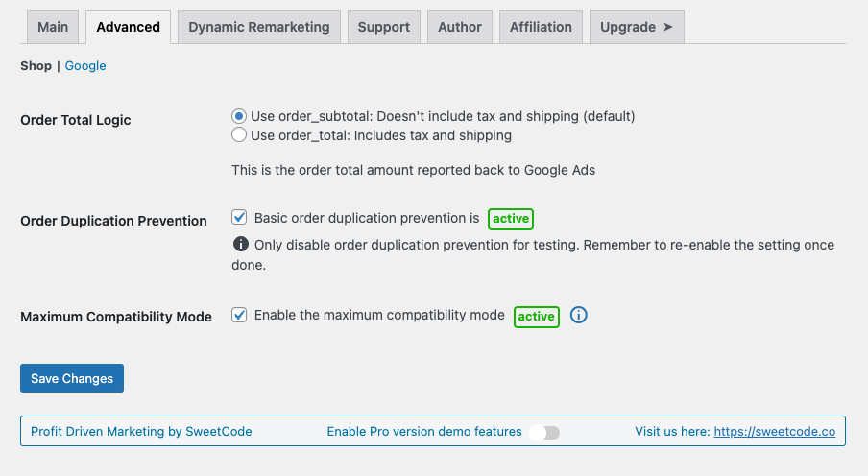This screenshot has height=476, width=868.
Task: Click active badge for maximum compatibility mode
Action: click(x=537, y=317)
